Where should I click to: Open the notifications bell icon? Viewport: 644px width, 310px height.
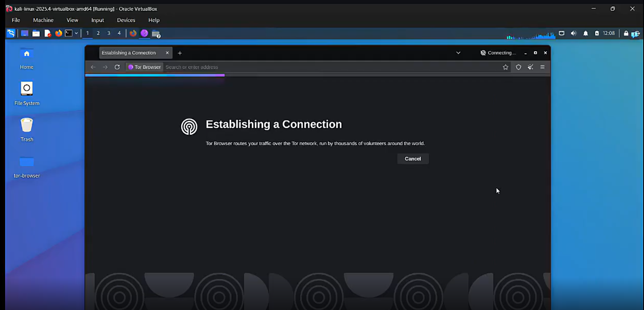coord(586,33)
